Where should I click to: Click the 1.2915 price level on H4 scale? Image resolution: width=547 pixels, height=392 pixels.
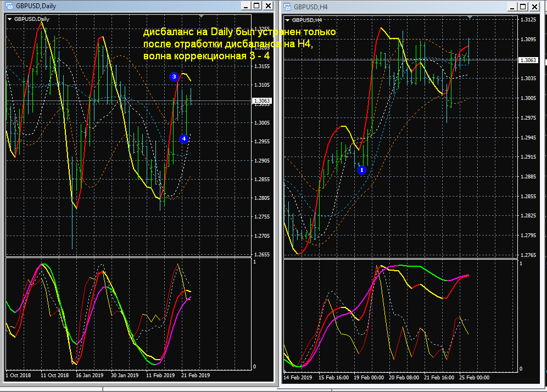(528, 157)
